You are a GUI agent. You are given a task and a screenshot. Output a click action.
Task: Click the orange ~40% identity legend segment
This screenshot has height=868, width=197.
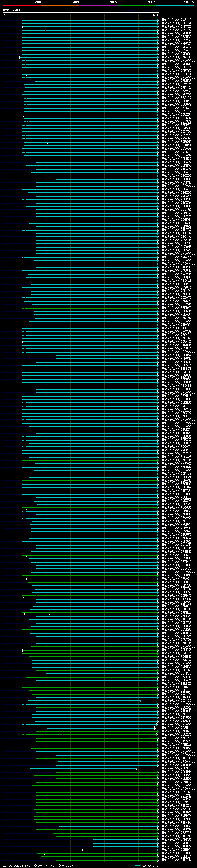click(60, 6)
